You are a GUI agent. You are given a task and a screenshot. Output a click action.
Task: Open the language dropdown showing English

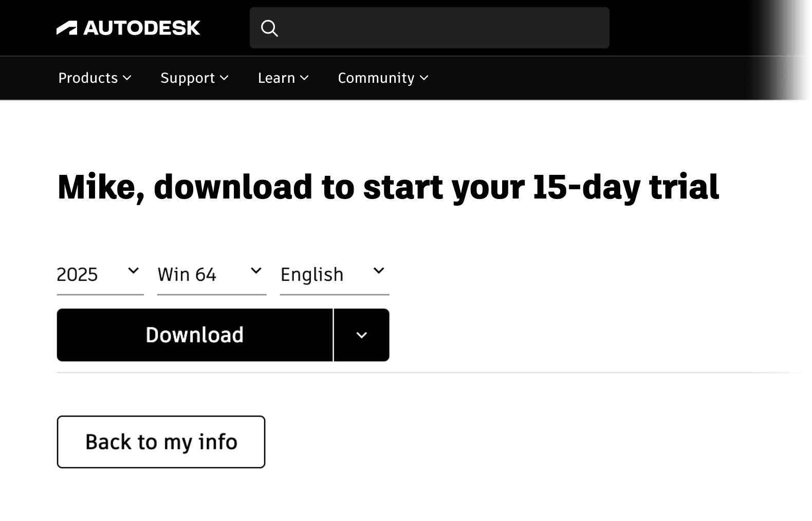324,274
